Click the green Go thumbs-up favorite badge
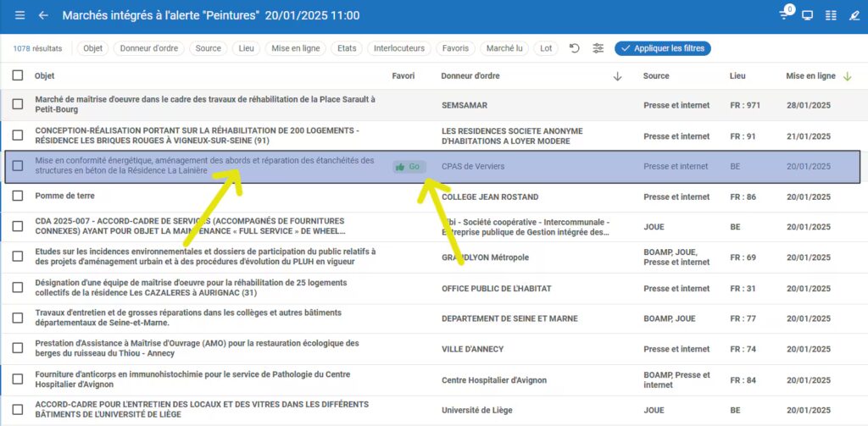Image resolution: width=868 pixels, height=426 pixels. 409,167
